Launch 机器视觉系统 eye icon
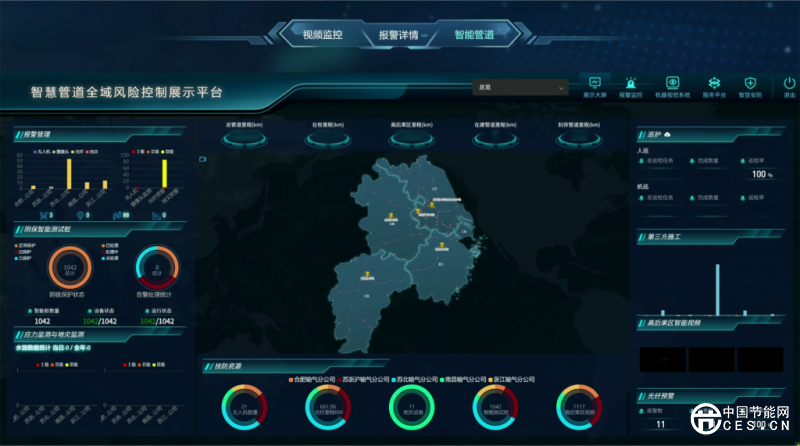800x446 pixels. [672, 83]
